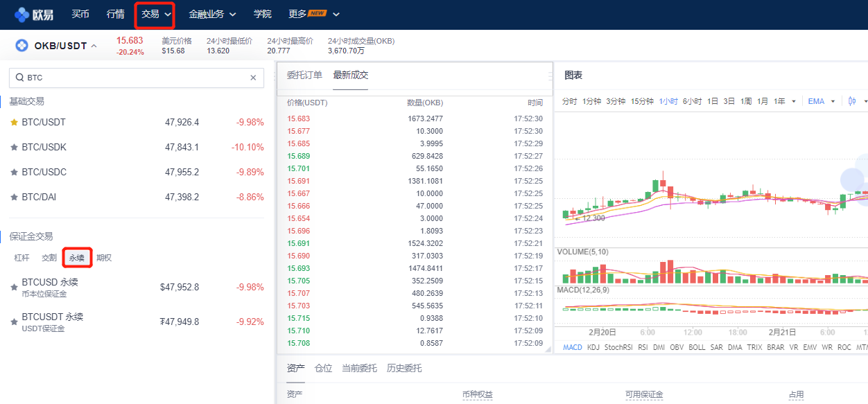Image resolution: width=868 pixels, height=404 pixels.
Task: Toggle the favorite star for BTC/USDT
Action: [x=14, y=123]
